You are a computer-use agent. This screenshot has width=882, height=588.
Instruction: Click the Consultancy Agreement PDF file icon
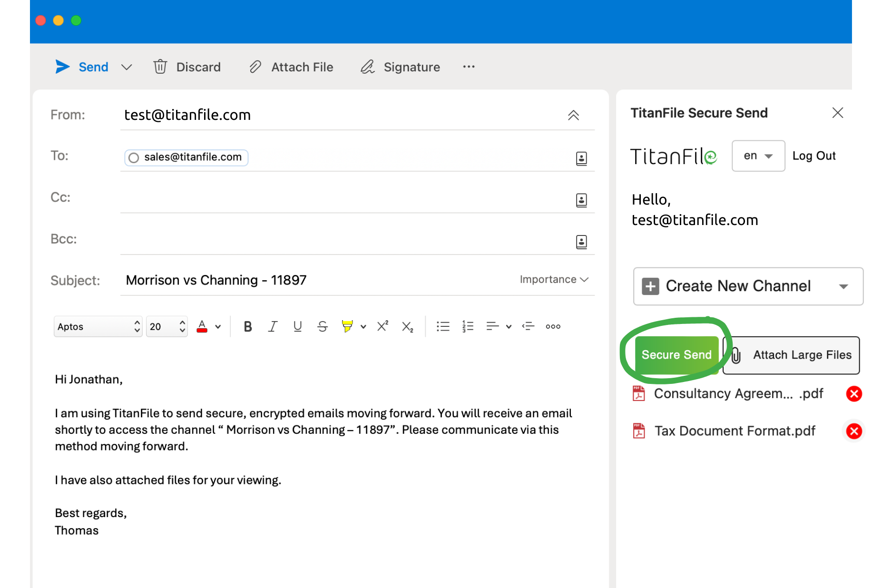638,394
